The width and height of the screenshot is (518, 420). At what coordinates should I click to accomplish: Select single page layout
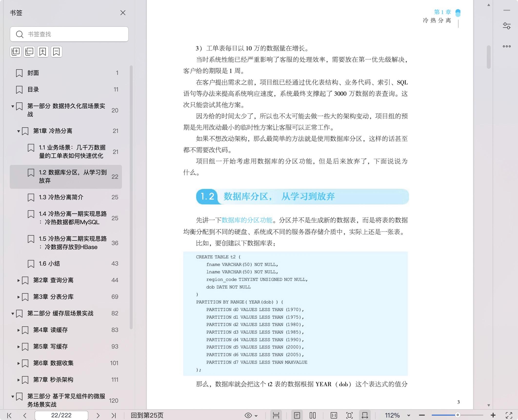[297, 415]
